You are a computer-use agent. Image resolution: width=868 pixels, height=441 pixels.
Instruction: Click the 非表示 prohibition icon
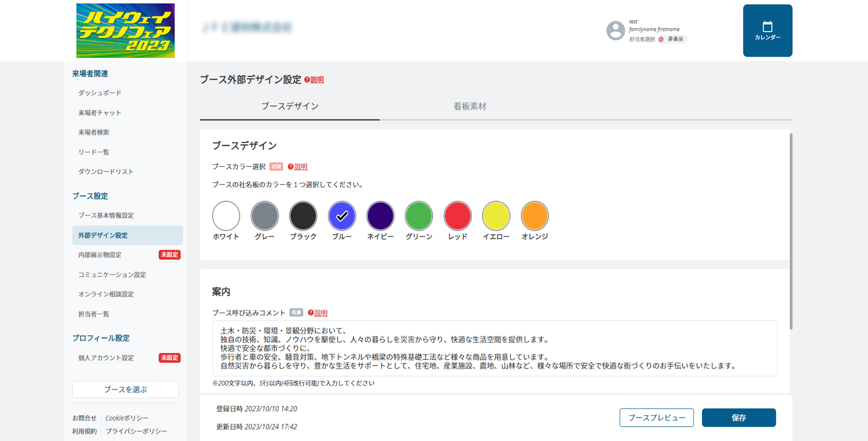pos(661,39)
